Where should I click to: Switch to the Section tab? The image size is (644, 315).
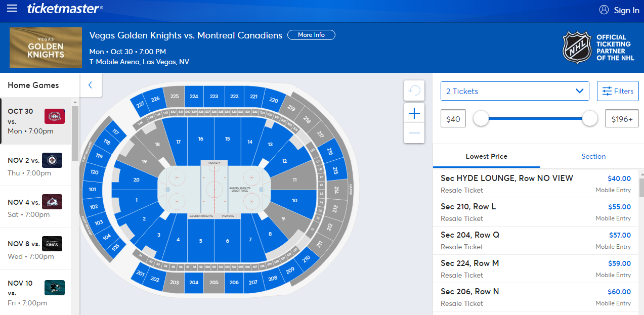coord(593,156)
